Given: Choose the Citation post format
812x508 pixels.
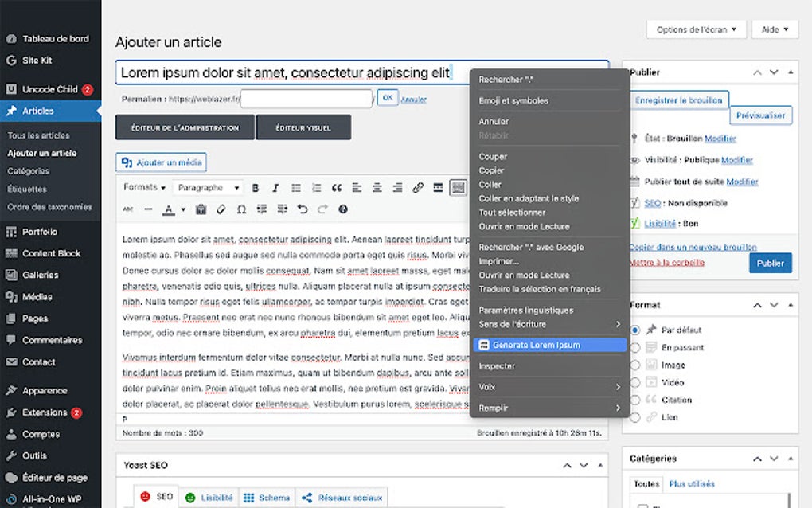Looking at the screenshot, I should coord(634,400).
